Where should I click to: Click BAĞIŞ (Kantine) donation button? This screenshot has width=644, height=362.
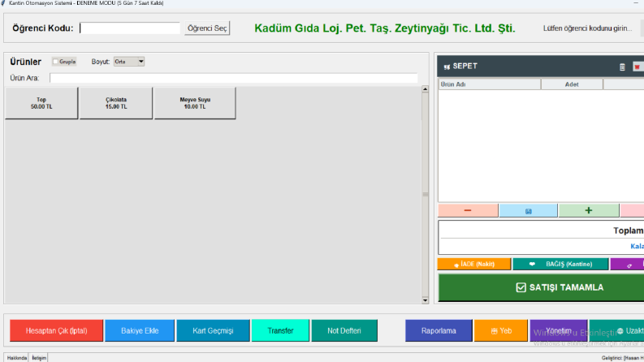560,264
